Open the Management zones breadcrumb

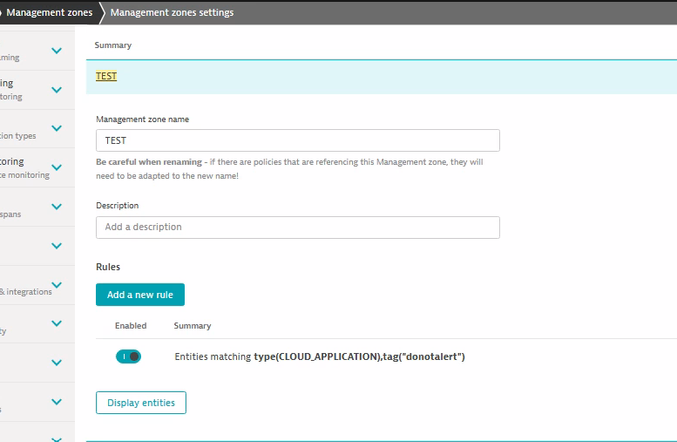48,12
